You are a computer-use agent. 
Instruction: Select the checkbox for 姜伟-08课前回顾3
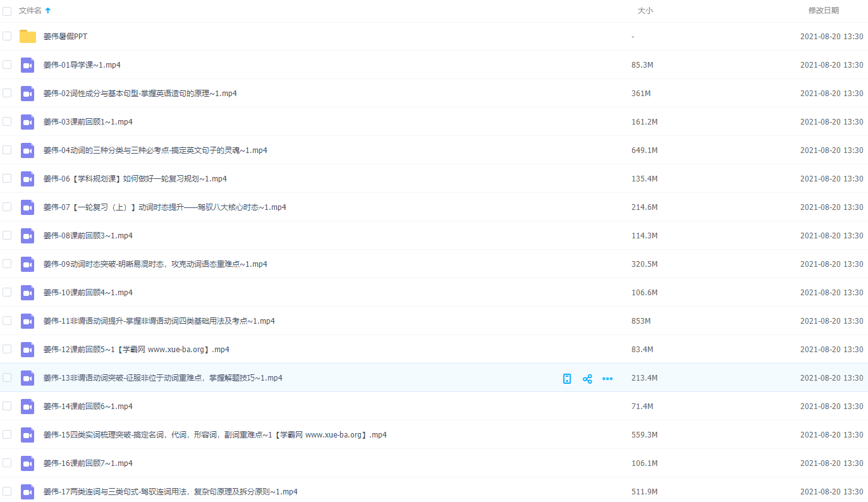(7, 235)
